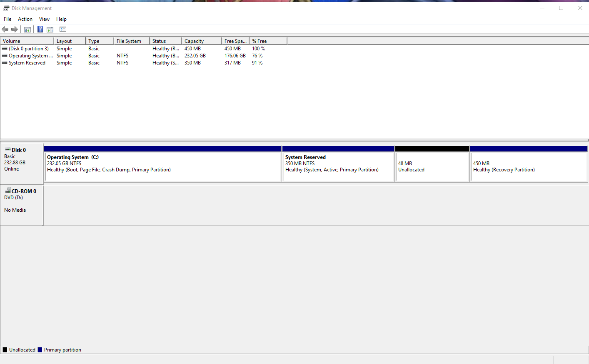Image resolution: width=589 pixels, height=364 pixels.
Task: Select the System Reserved volume row name
Action: (x=27, y=63)
